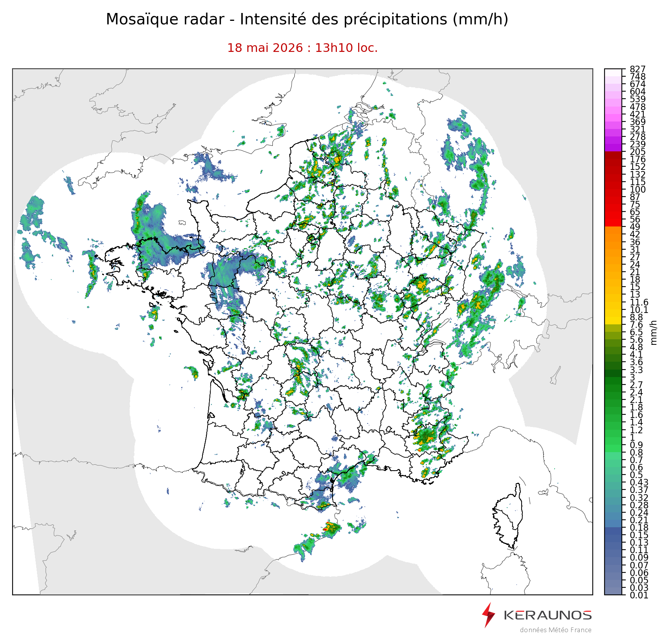Click the purple band near 239 on the scale

[613, 144]
